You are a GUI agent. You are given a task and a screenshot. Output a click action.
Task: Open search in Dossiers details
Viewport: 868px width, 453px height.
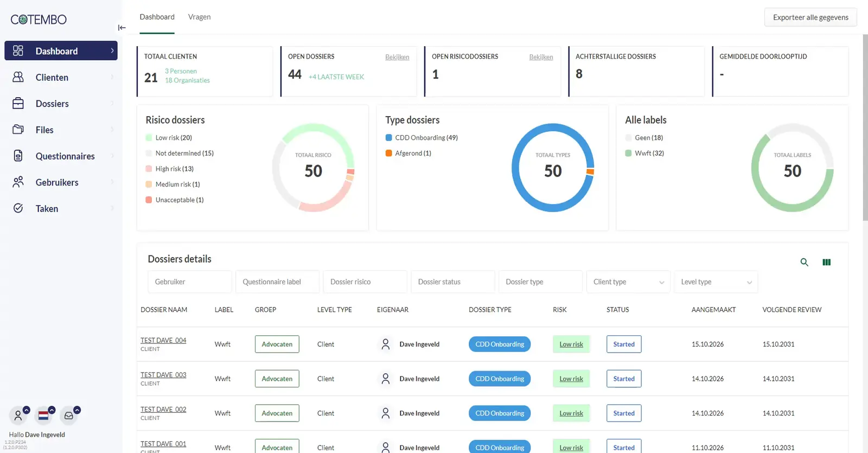click(x=805, y=263)
